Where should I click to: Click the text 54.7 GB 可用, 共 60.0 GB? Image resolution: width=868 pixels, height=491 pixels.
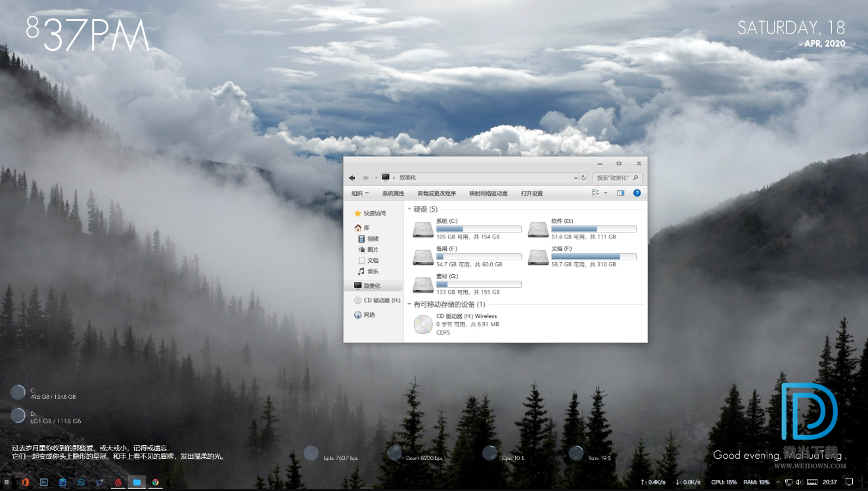click(x=469, y=264)
